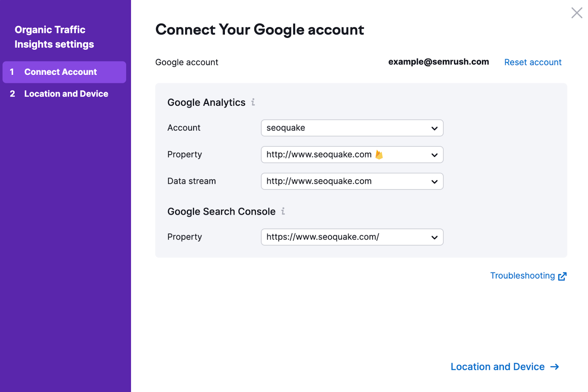Click the Google account label
This screenshot has height=392, width=588.
187,62
